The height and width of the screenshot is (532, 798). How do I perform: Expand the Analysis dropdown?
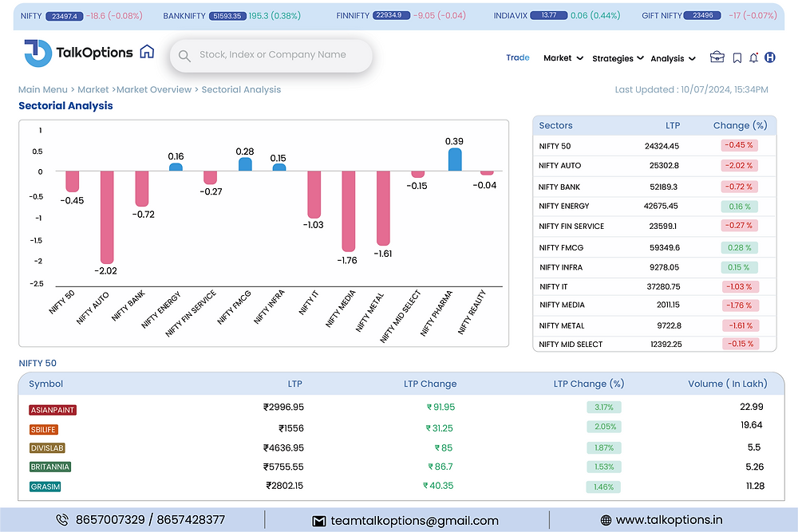[x=668, y=58]
